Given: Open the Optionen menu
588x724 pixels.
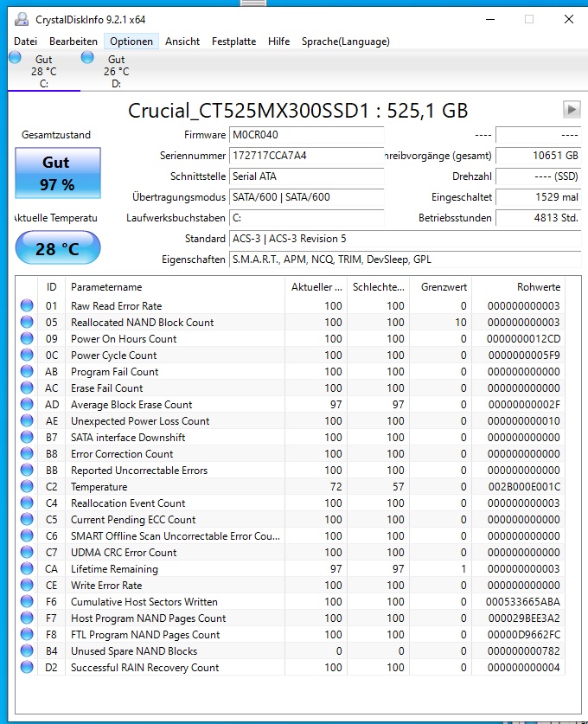Looking at the screenshot, I should point(131,42).
